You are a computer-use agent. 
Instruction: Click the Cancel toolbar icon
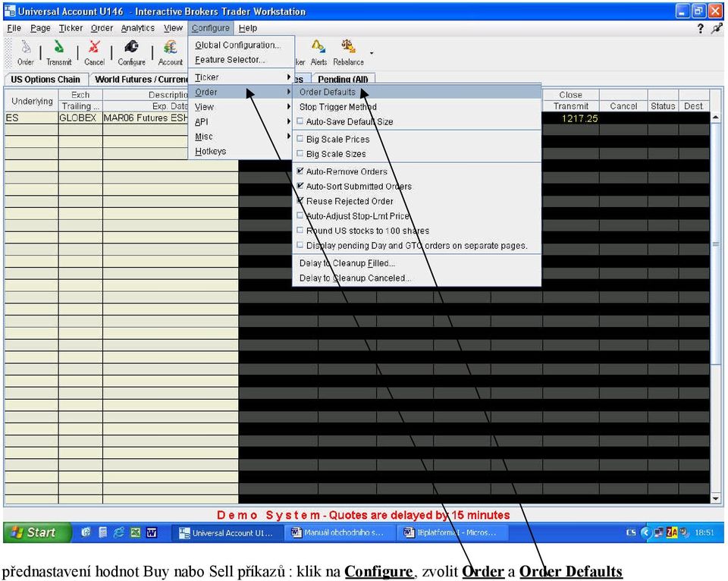94,52
